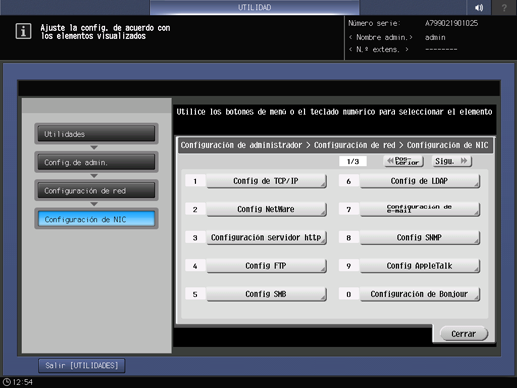Choose the Config SNMP button
This screenshot has width=517, height=388.
[420, 238]
